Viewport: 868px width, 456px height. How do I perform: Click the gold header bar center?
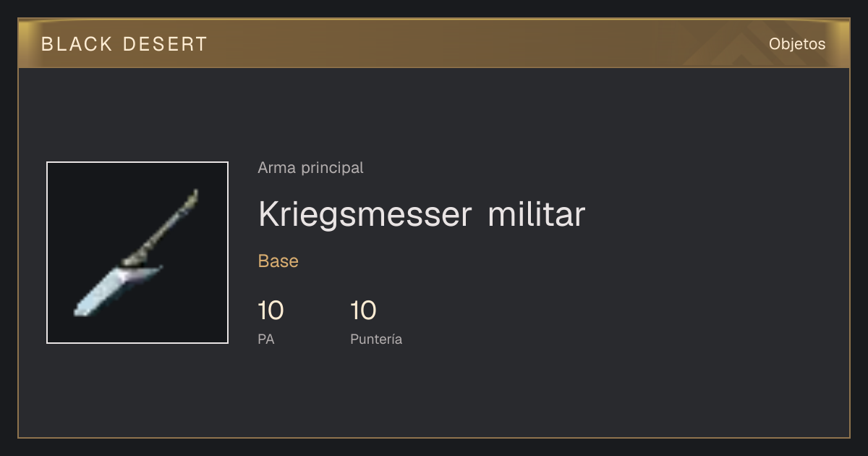click(x=434, y=43)
